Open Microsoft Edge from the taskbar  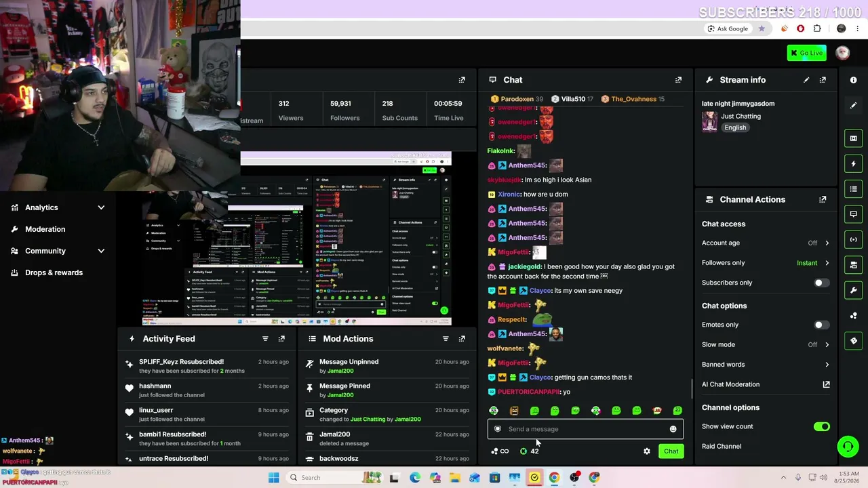pyautogui.click(x=415, y=478)
